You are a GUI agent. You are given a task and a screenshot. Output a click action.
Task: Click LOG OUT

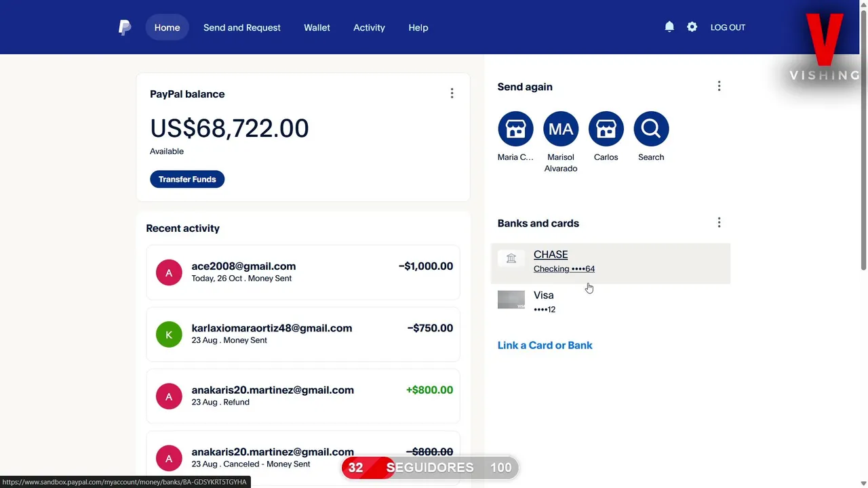728,28
